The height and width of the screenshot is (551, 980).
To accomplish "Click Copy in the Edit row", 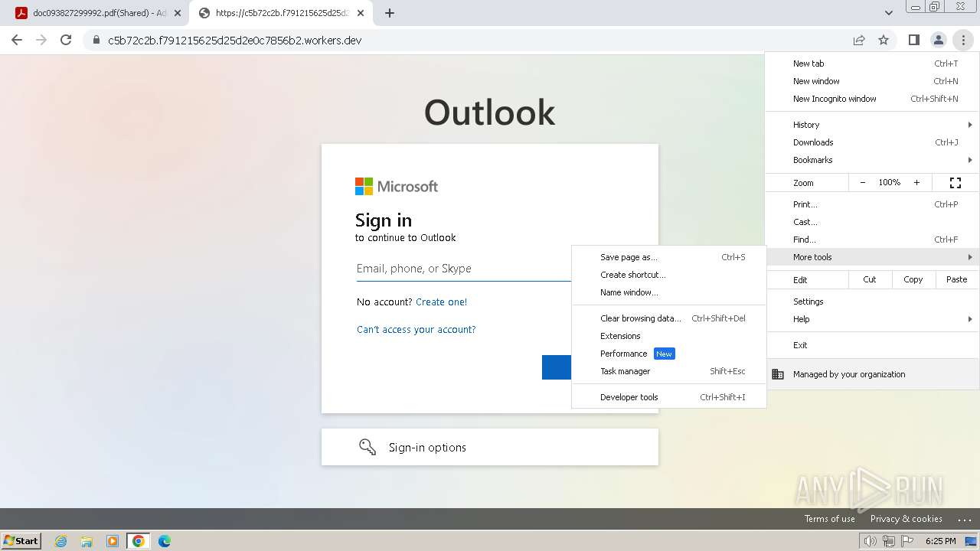I will pyautogui.click(x=913, y=279).
